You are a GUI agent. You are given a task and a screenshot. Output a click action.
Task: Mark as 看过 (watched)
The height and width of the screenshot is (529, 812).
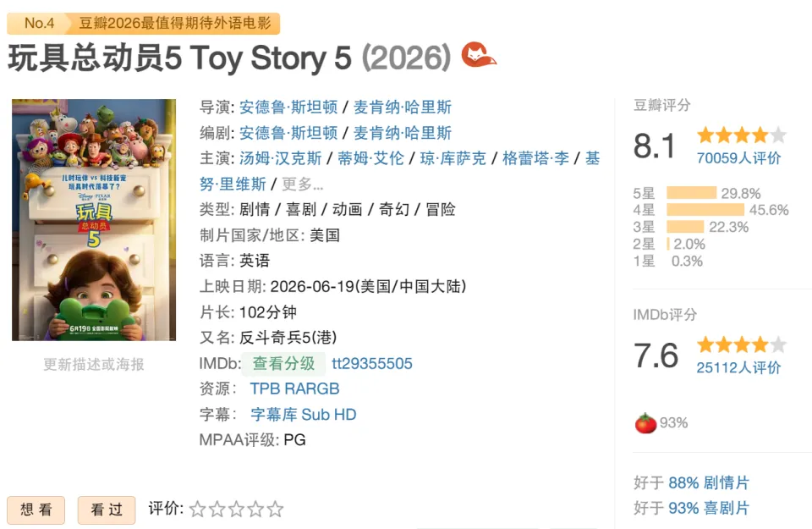(x=107, y=510)
